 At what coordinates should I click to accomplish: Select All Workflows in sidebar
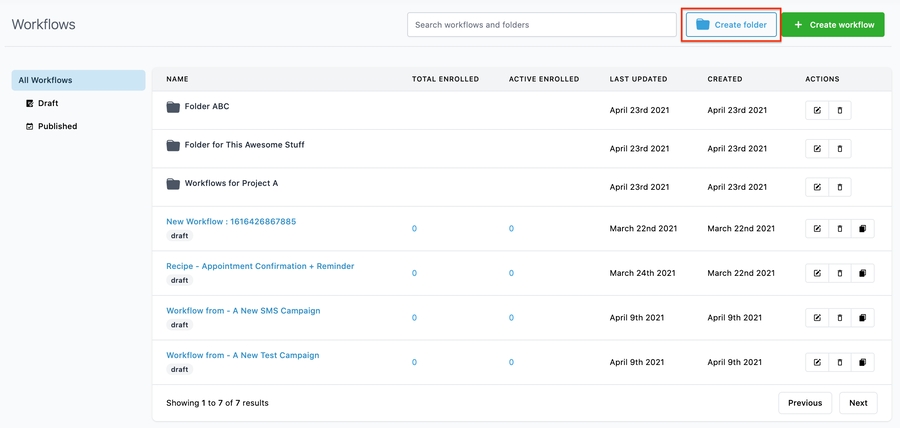tap(46, 80)
